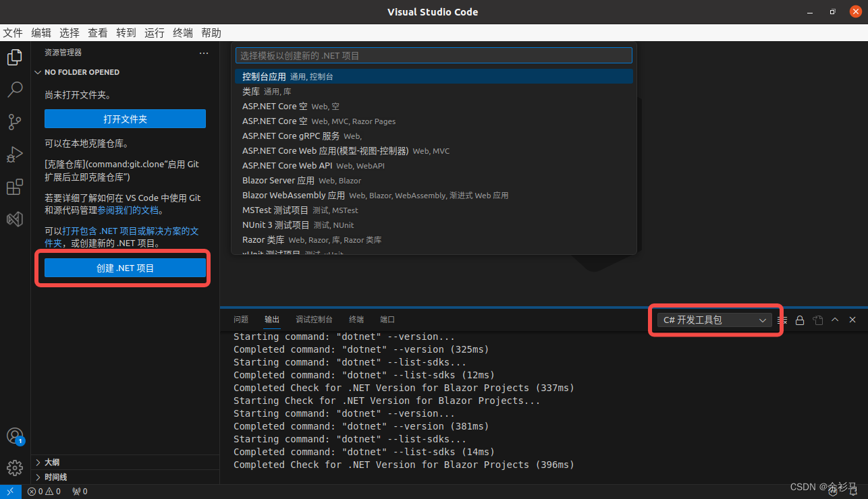Select the Blazor Server 应用 template

click(x=434, y=181)
